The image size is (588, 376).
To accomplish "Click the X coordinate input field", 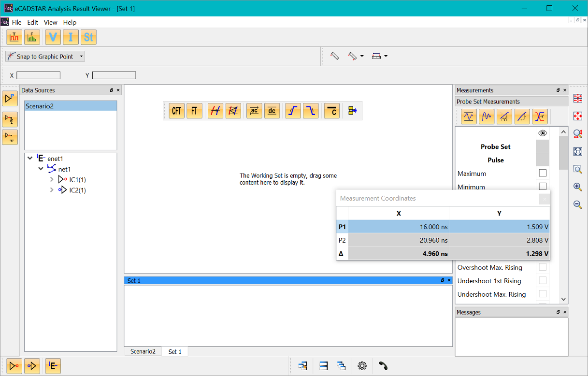I will click(x=39, y=75).
